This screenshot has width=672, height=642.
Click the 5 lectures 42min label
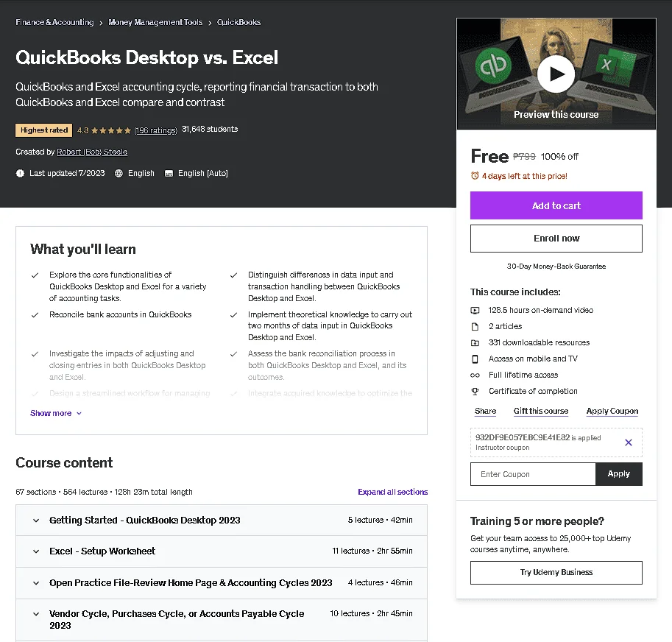click(380, 520)
